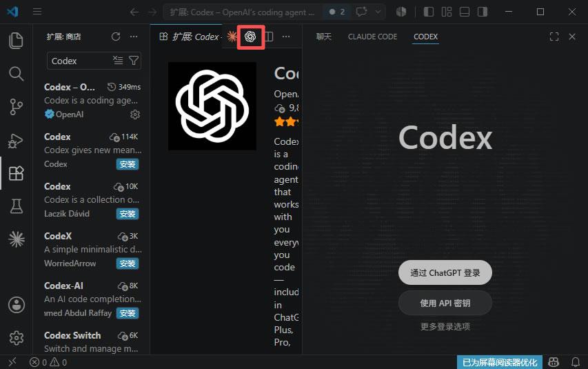Refresh the extensions marketplace list
The image size is (588, 369).
point(116,37)
